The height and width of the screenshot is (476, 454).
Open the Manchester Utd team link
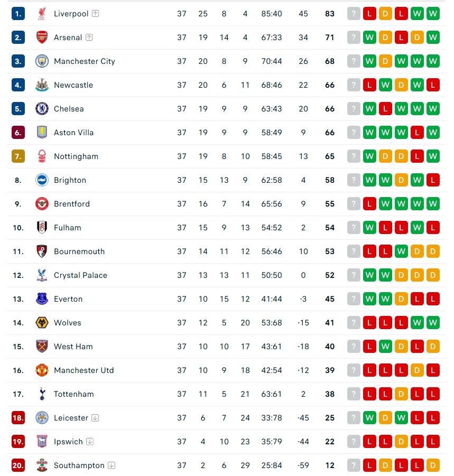point(84,370)
